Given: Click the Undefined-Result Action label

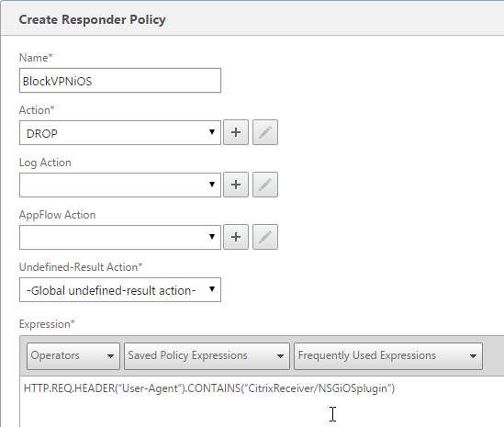Looking at the screenshot, I should 81,267.
